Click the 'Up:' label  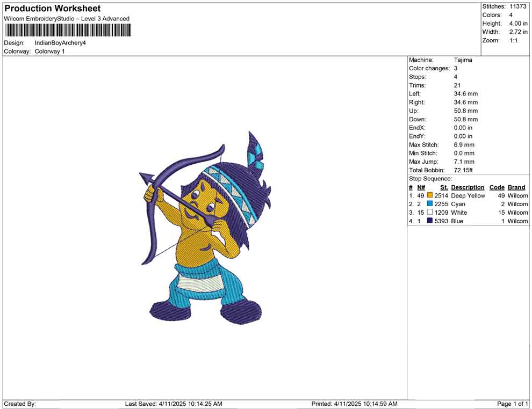(414, 111)
